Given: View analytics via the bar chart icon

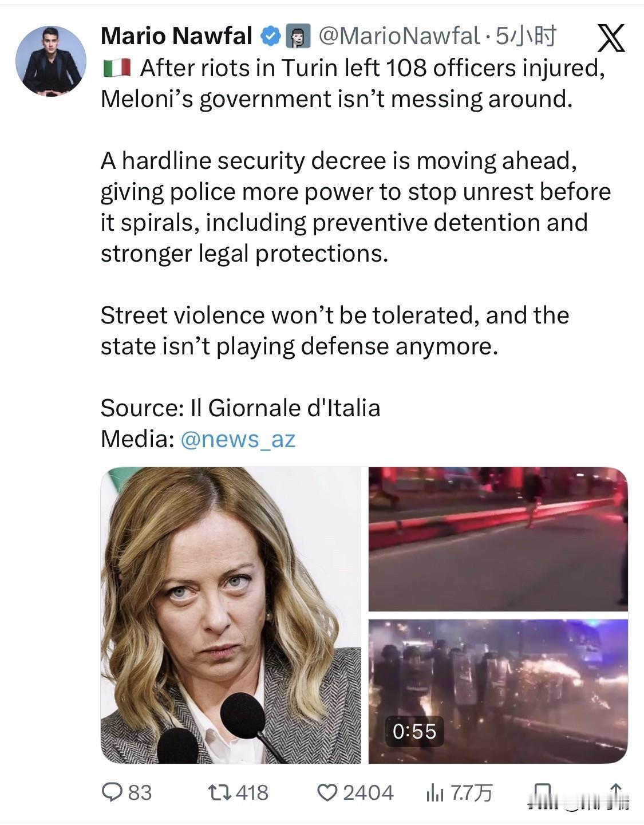Looking at the screenshot, I should (435, 792).
